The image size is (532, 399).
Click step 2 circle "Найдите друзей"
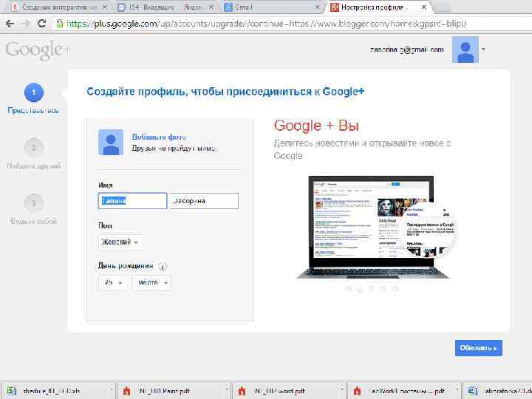coord(33,148)
